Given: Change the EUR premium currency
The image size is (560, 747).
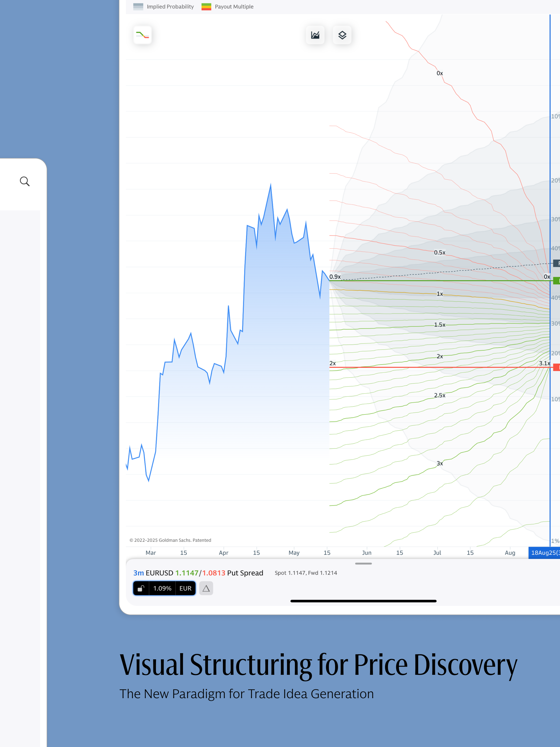Looking at the screenshot, I should [185, 588].
